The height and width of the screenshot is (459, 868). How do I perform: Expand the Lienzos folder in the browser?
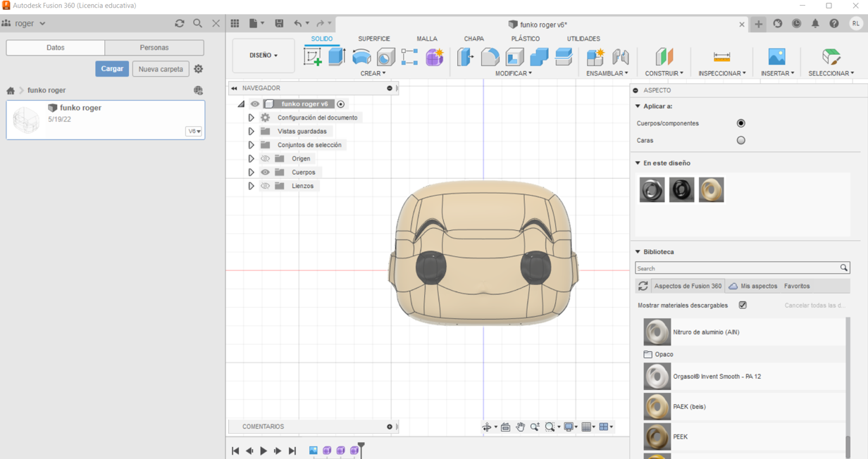(251, 186)
